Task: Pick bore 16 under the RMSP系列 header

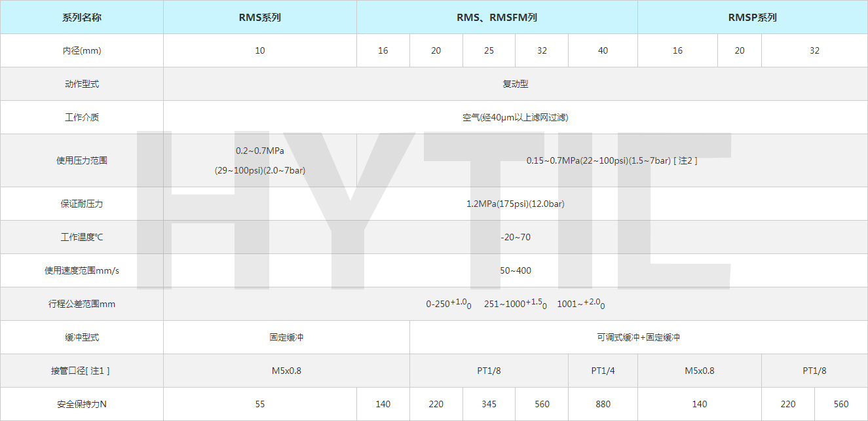Action: pos(677,50)
